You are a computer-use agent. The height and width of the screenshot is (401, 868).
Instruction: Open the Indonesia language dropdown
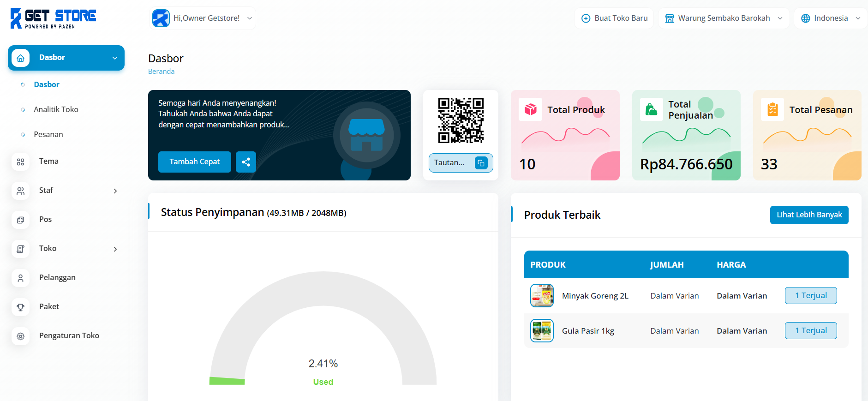click(831, 18)
